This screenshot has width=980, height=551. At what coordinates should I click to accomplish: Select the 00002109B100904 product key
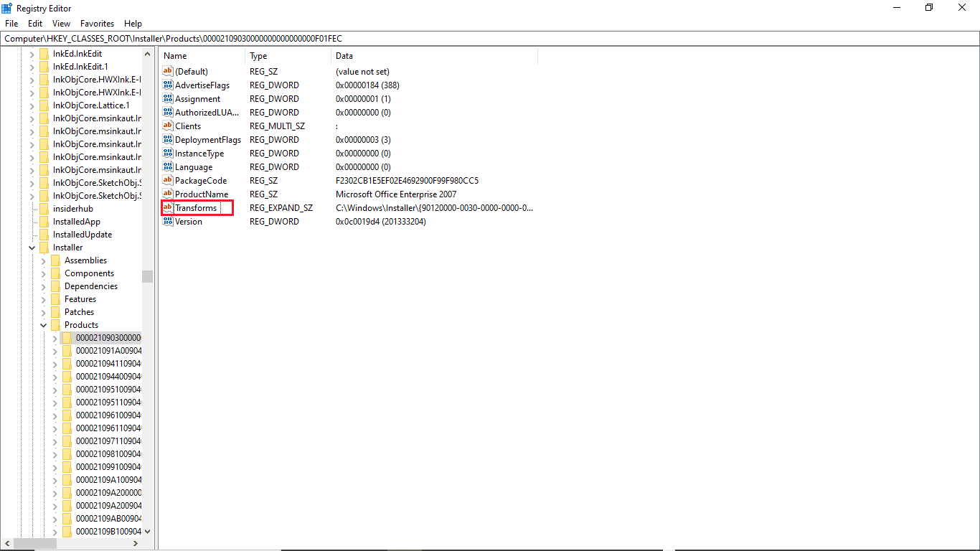pyautogui.click(x=108, y=532)
